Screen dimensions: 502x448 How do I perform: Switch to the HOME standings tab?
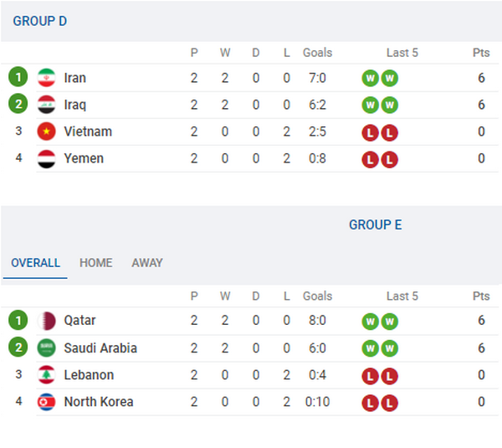(x=96, y=263)
